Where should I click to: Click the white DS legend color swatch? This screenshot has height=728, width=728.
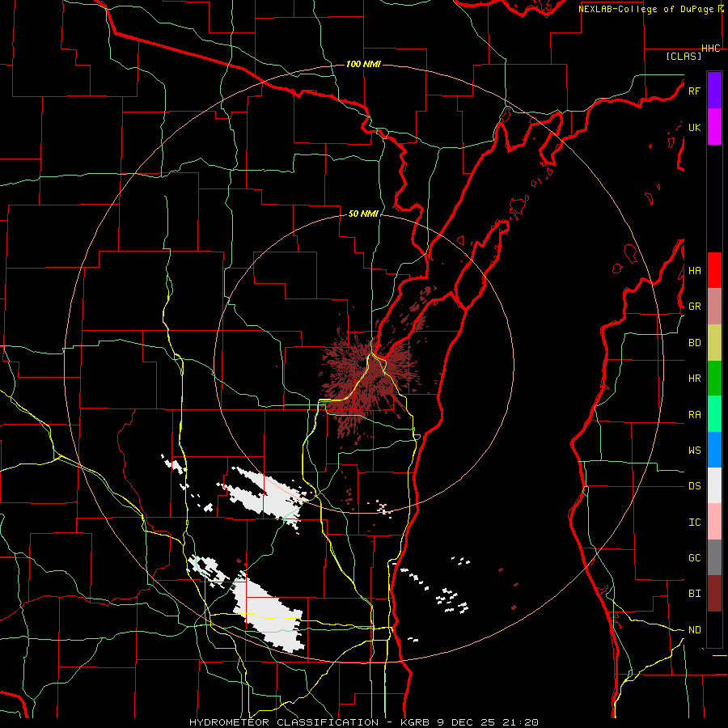714,485
